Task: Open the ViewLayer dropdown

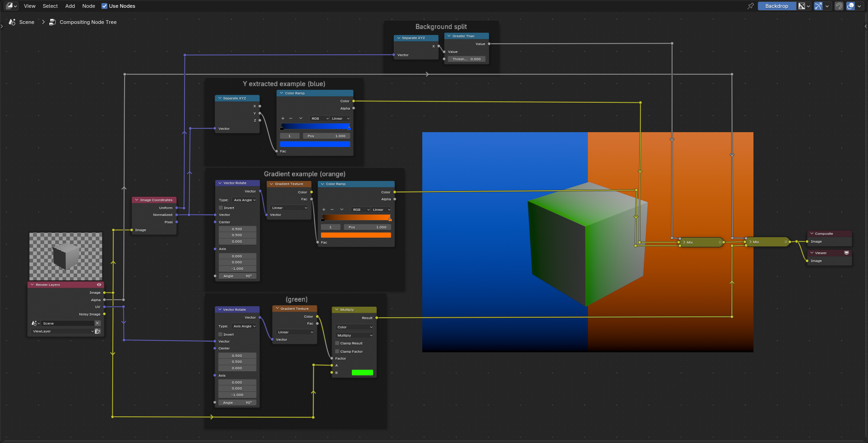Action: point(63,331)
